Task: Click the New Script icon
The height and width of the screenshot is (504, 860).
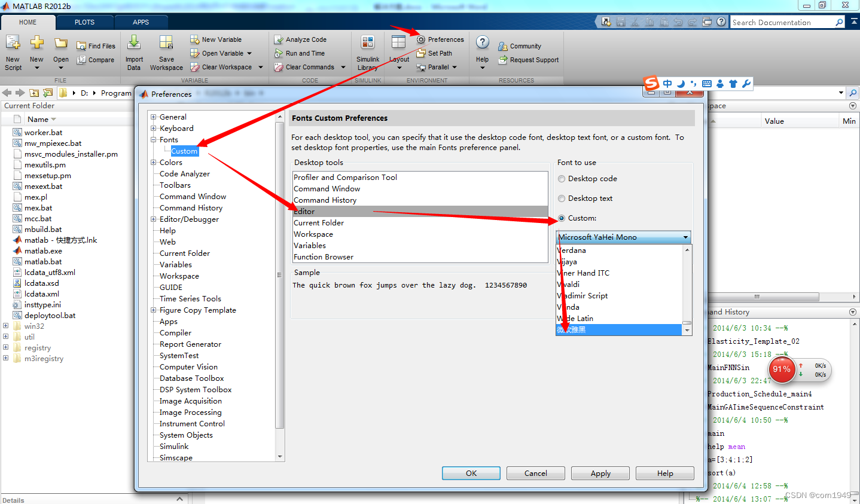Action: [13, 43]
